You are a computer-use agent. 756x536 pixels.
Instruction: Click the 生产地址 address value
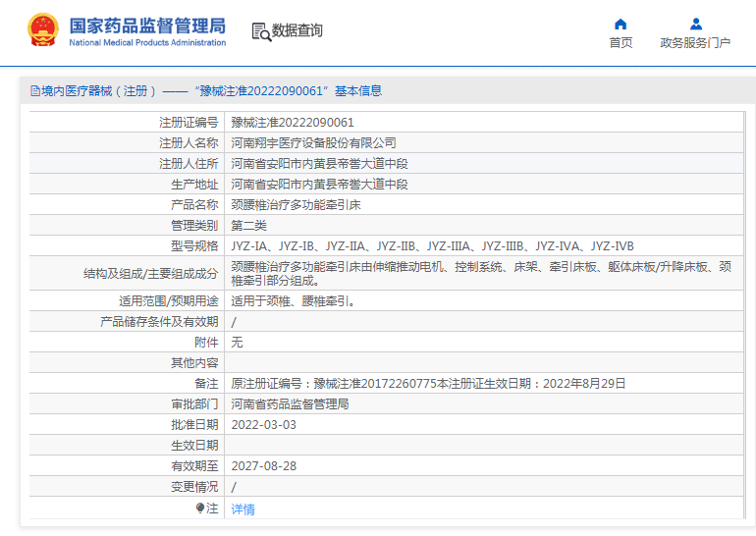click(319, 185)
